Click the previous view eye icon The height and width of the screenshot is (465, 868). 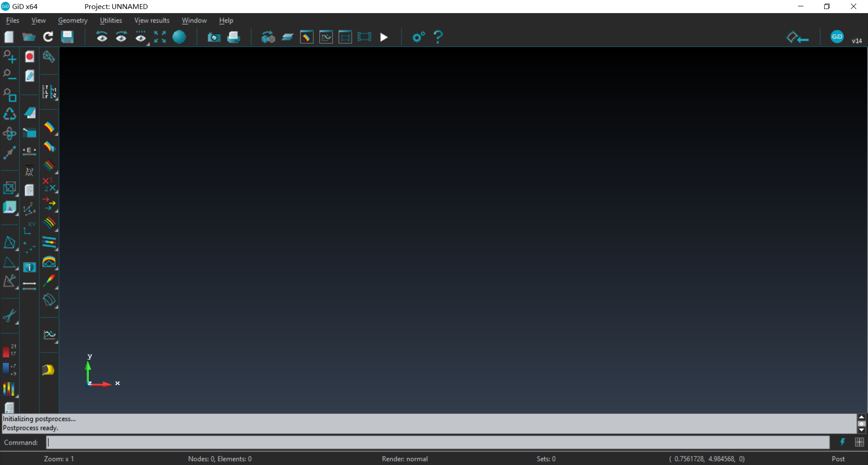click(x=102, y=37)
